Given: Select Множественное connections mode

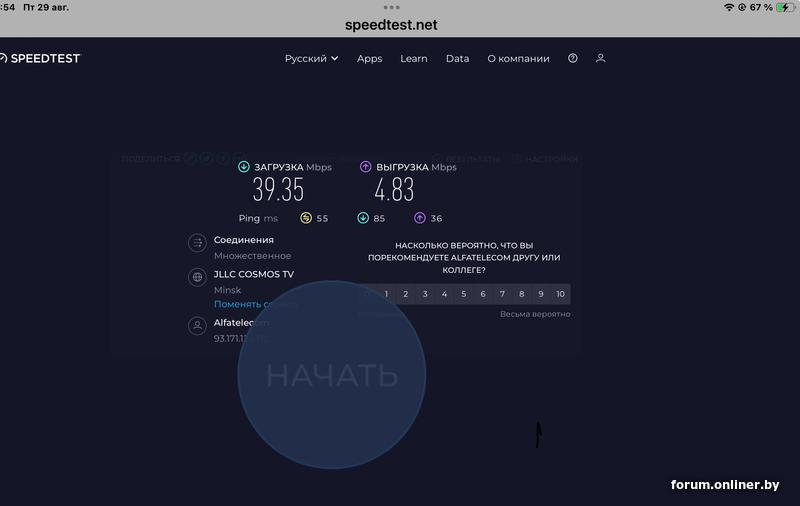Looking at the screenshot, I should [253, 256].
